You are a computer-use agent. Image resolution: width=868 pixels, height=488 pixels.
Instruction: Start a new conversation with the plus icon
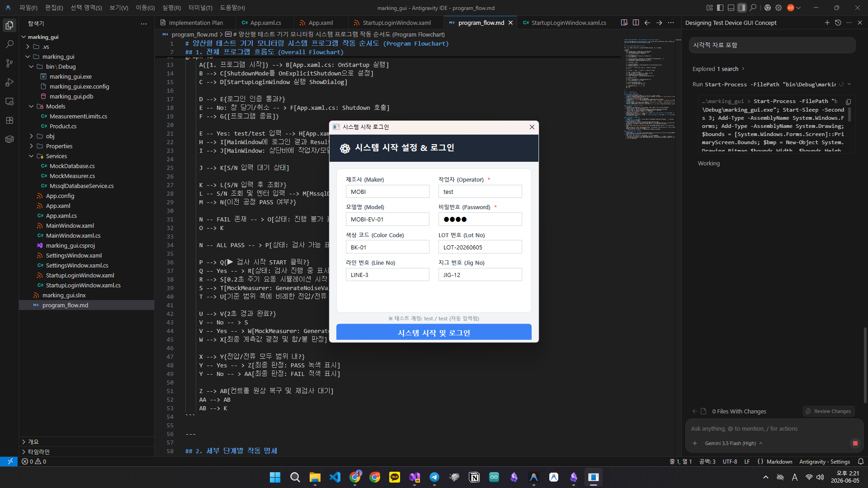tap(827, 23)
